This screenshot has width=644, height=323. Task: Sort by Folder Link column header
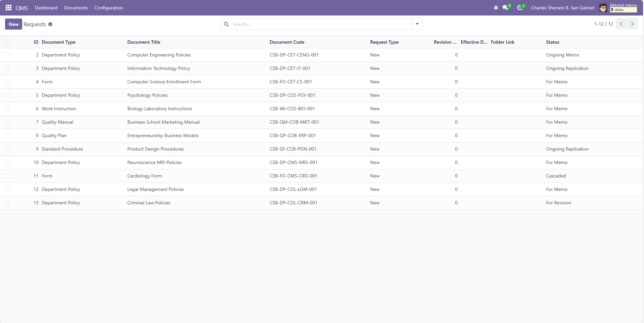[x=502, y=42]
